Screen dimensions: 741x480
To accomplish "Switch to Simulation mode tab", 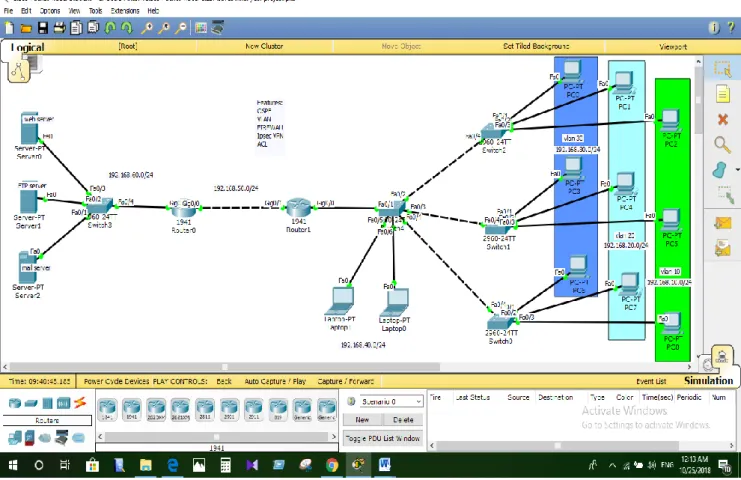I will pos(708,380).
